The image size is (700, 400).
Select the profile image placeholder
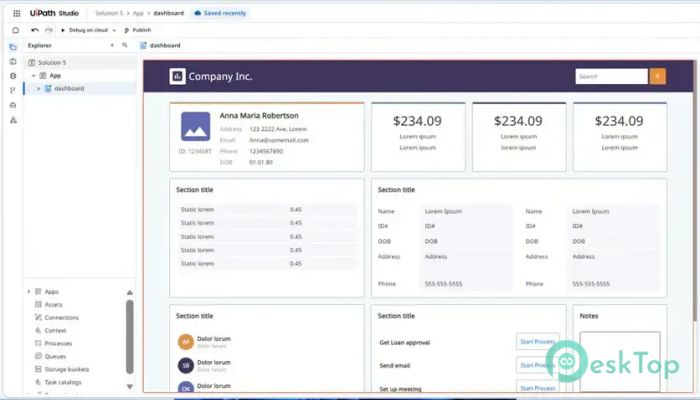[196, 127]
